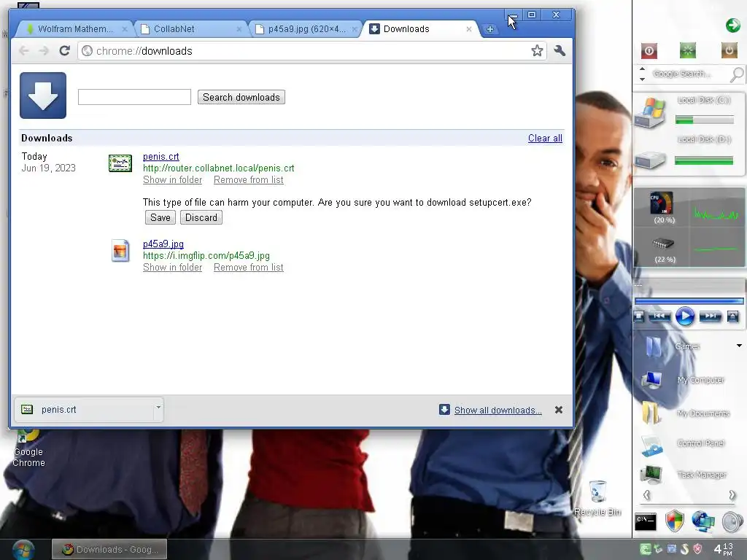Screen dimensions: 747x560
Task: Open the command prompt icon in sidebar
Action: click(x=646, y=521)
